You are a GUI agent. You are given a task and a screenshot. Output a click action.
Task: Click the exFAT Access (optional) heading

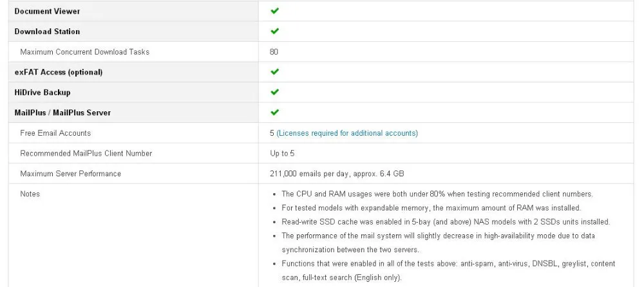[59, 72]
